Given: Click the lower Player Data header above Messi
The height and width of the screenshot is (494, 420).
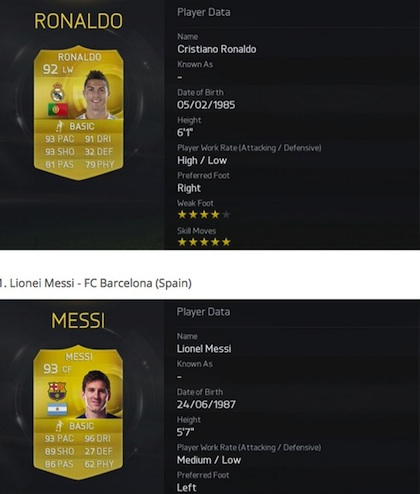Looking at the screenshot, I should (203, 312).
